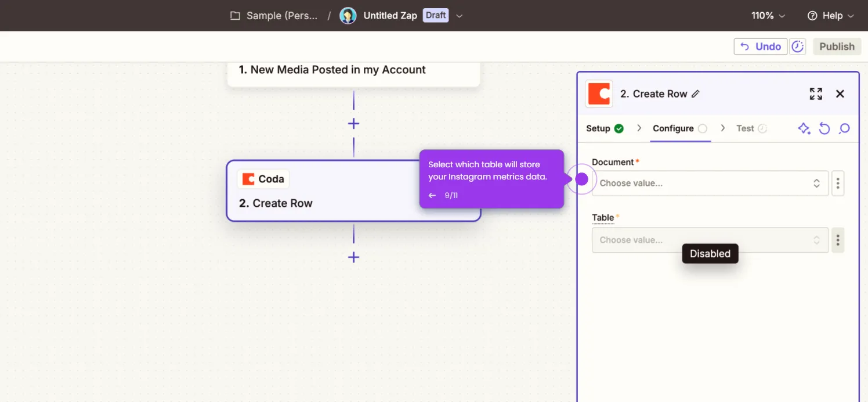The width and height of the screenshot is (868, 402).
Task: Click the Help question mark icon
Action: coord(812,16)
